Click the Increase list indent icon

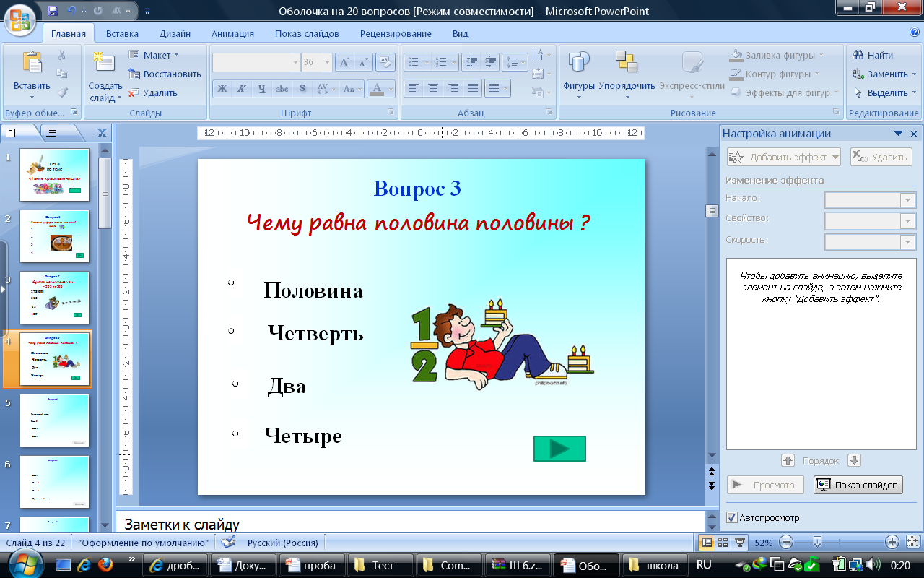tap(490, 62)
